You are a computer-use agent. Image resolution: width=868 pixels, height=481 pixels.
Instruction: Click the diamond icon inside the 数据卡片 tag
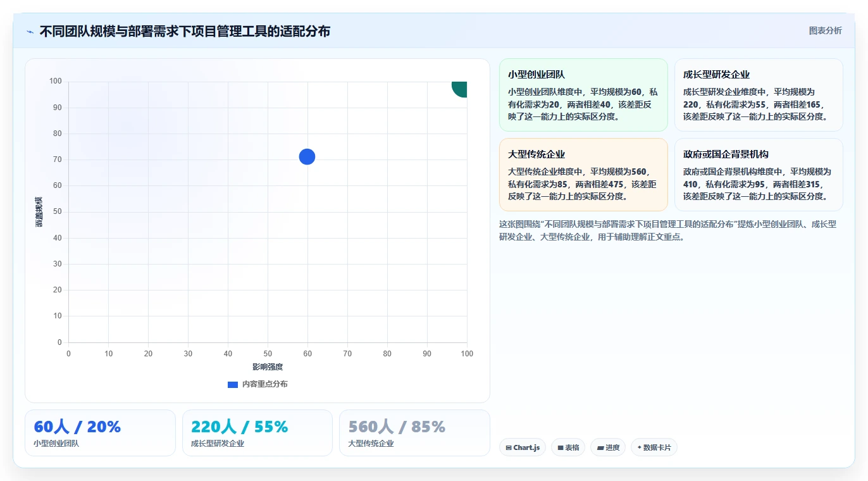point(640,447)
